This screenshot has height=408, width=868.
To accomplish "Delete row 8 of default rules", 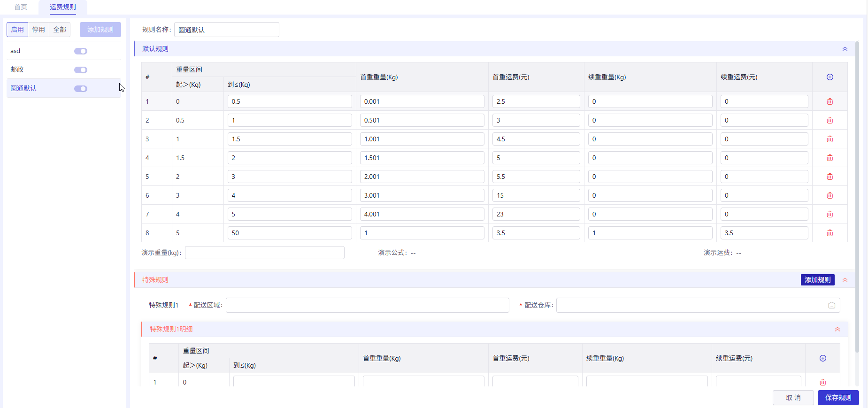I will coord(830,233).
